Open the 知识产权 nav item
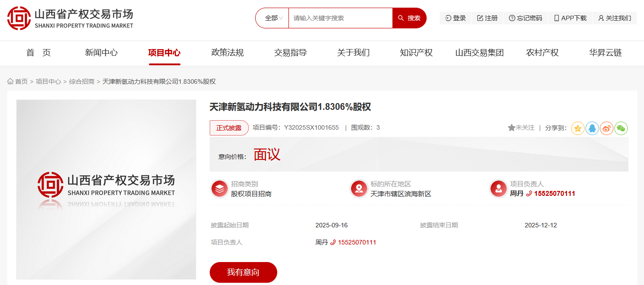 (x=416, y=53)
